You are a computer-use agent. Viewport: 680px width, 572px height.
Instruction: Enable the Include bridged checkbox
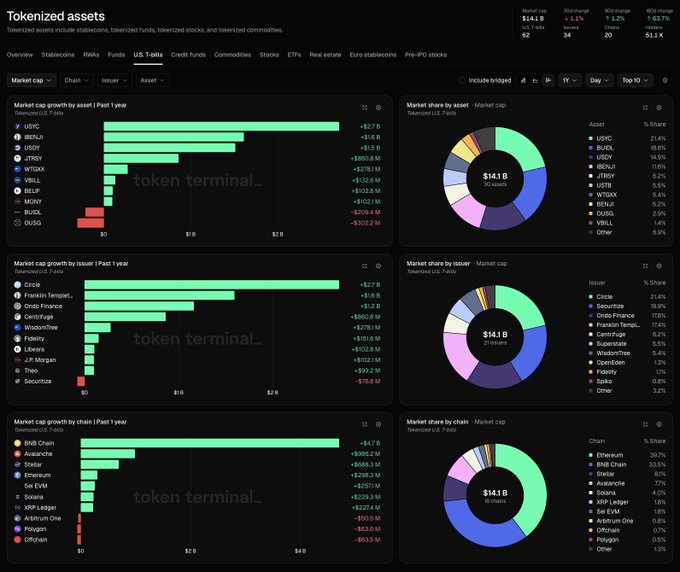click(x=462, y=80)
